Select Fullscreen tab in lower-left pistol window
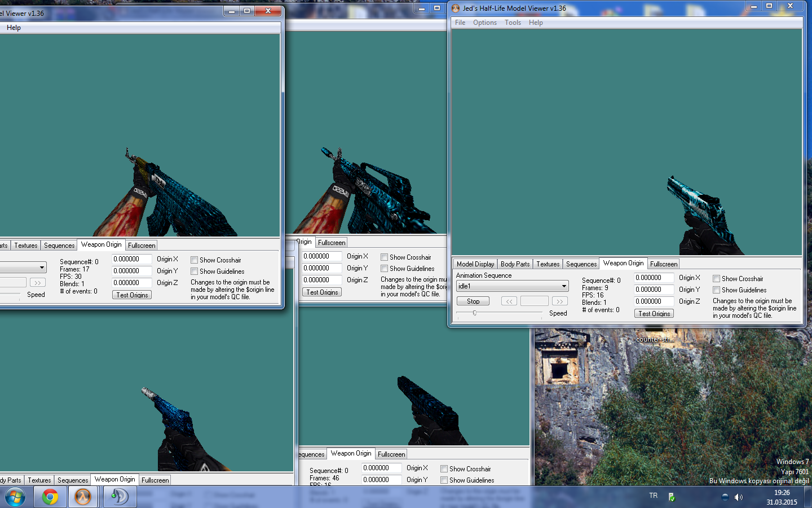 pyautogui.click(x=155, y=480)
